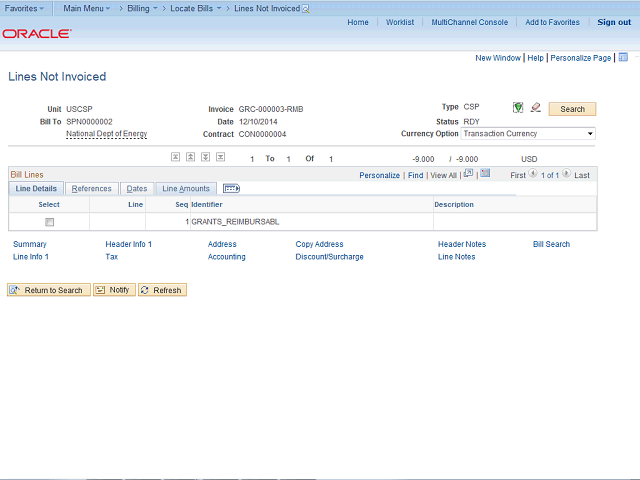Open Copy Address link
This screenshot has height=480, width=640.
point(320,244)
